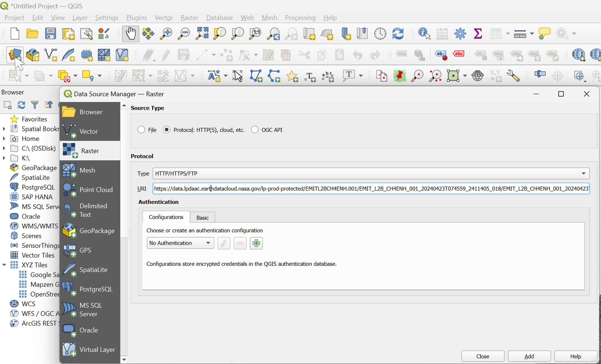Select WMS/WMTS in Browser panel

click(x=40, y=226)
